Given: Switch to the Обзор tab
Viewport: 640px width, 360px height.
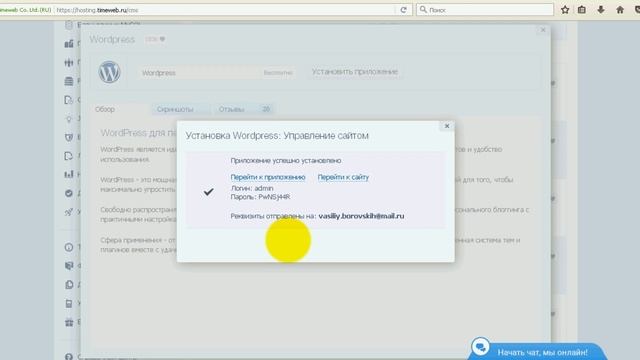Looking at the screenshot, I should pos(105,109).
